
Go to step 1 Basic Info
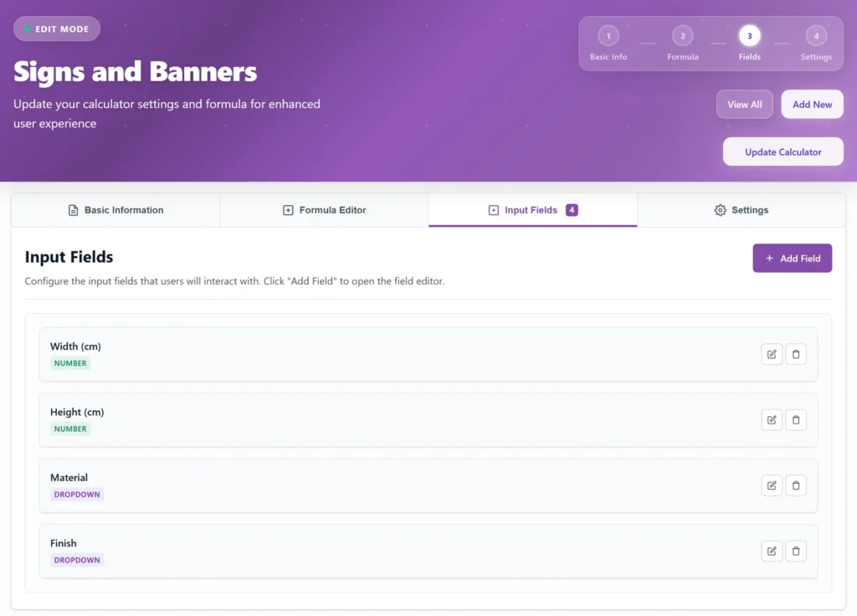(608, 44)
